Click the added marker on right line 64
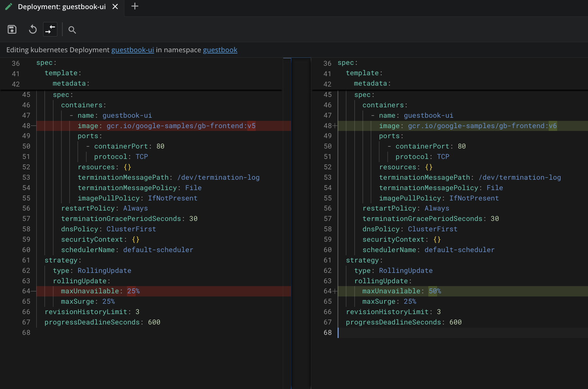The image size is (588, 389). pos(335,291)
